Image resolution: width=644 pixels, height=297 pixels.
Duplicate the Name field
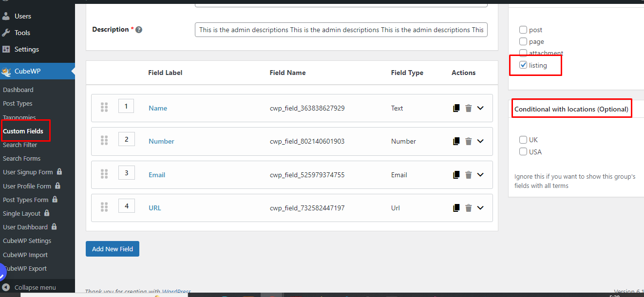[x=456, y=108]
